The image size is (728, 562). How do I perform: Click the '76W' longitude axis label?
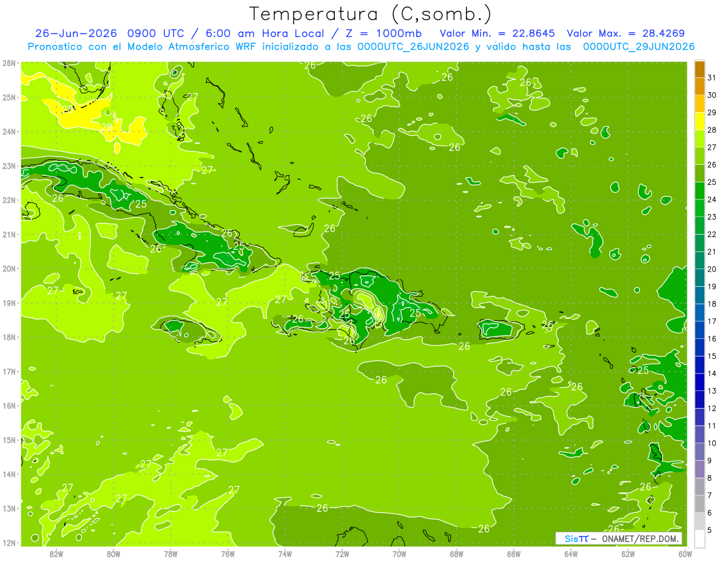pyautogui.click(x=227, y=554)
